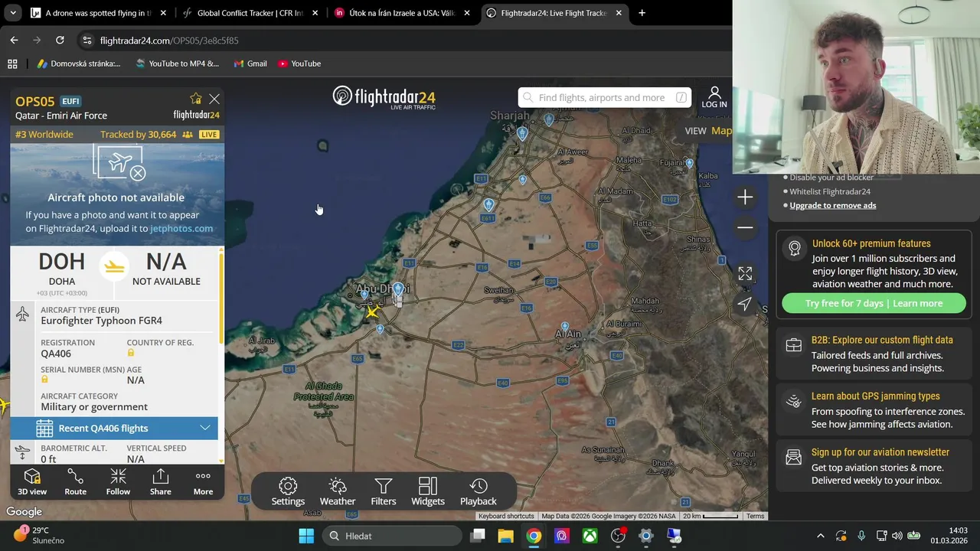Open the map Terms link
This screenshot has height=551, width=980.
click(x=756, y=516)
